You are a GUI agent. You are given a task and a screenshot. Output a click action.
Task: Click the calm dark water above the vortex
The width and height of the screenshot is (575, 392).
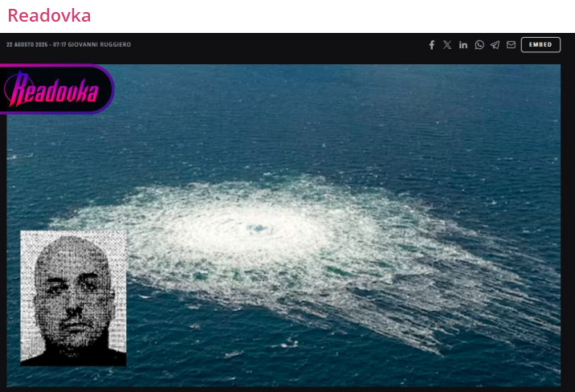[321, 120]
